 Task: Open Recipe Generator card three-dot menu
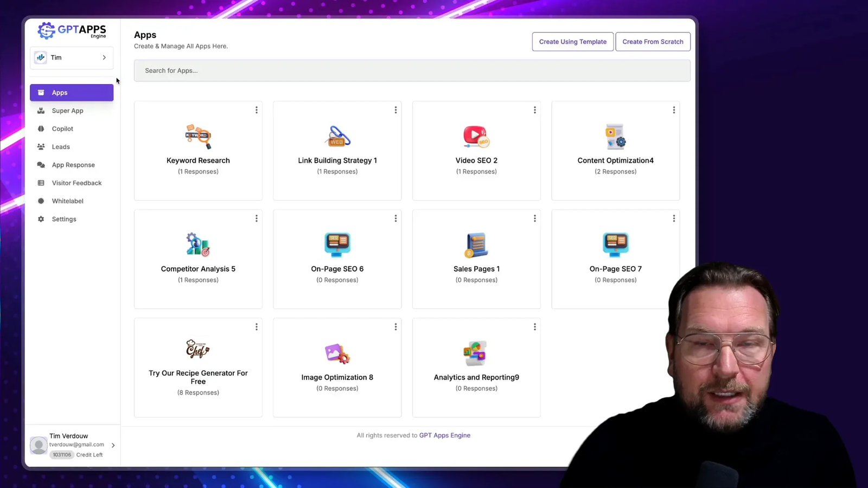[x=257, y=327]
